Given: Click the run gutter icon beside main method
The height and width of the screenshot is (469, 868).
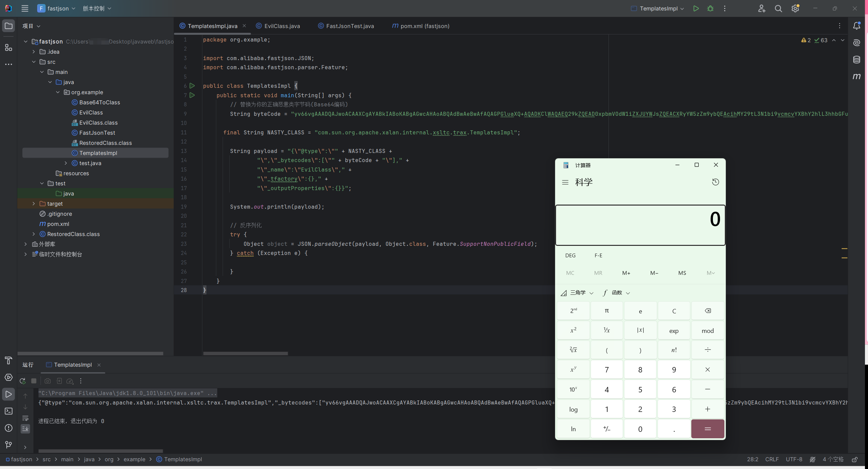Looking at the screenshot, I should [192, 95].
